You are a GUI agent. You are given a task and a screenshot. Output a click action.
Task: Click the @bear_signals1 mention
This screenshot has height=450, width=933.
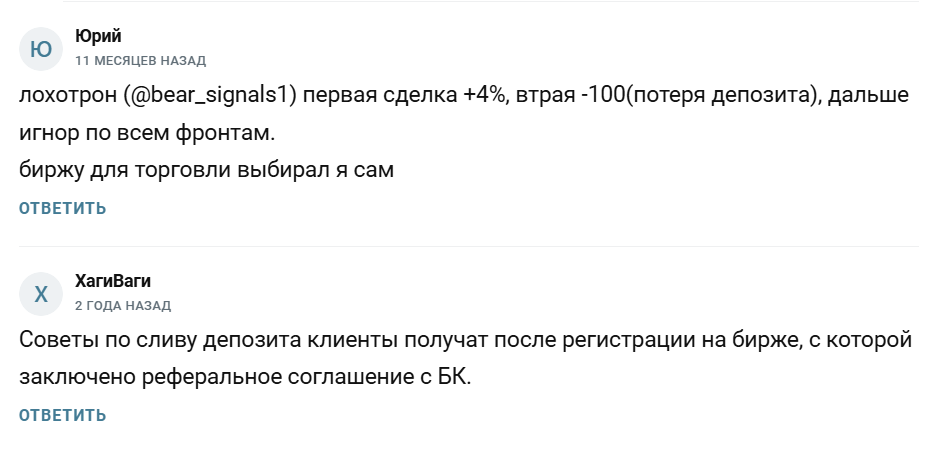coord(211,97)
